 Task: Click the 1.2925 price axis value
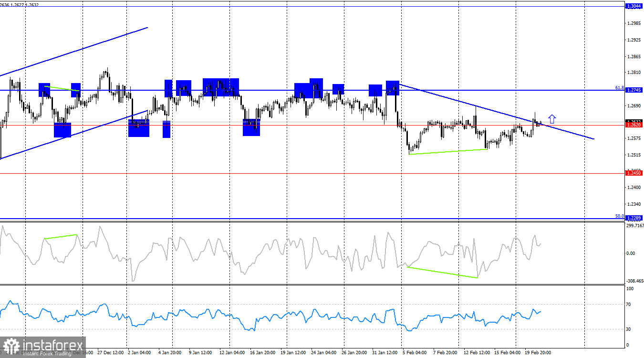click(634, 40)
